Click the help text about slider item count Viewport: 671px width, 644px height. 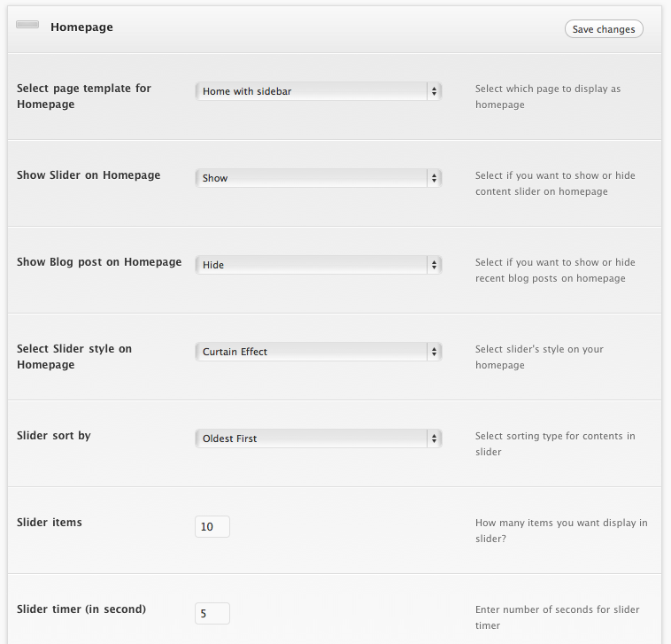561,531
